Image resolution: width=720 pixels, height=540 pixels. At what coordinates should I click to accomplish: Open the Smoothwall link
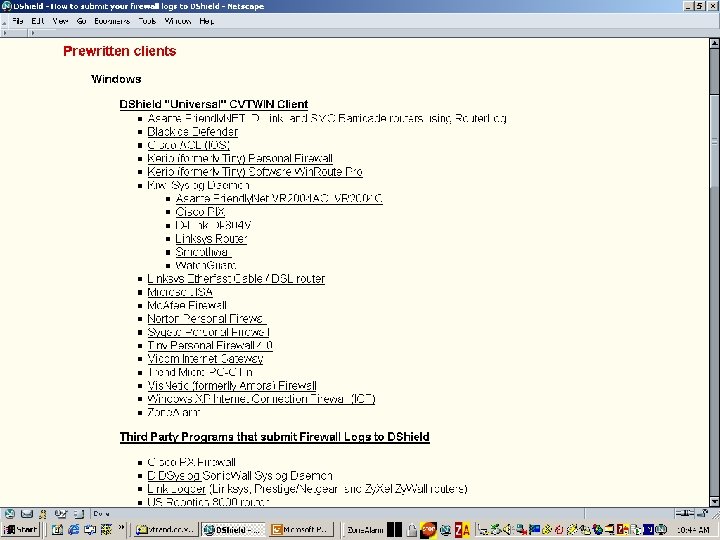coord(203,252)
